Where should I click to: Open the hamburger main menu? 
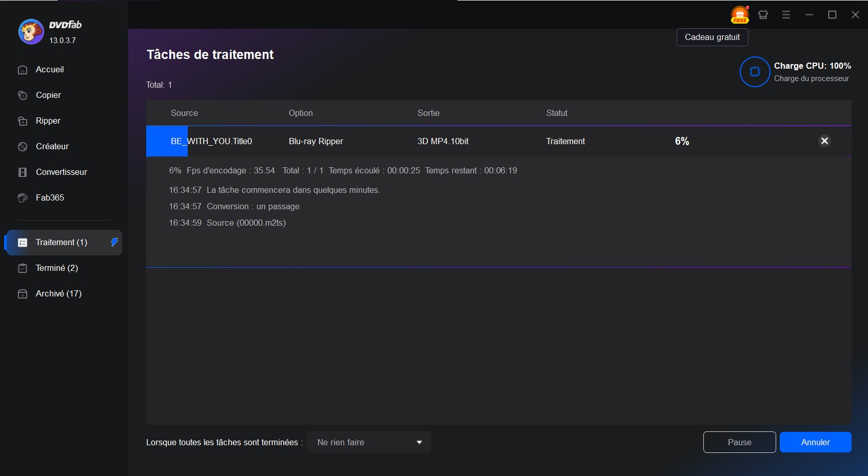[786, 15]
